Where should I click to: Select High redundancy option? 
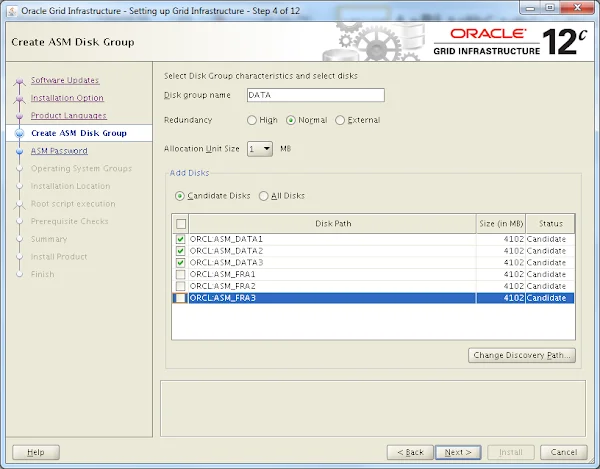[251, 120]
